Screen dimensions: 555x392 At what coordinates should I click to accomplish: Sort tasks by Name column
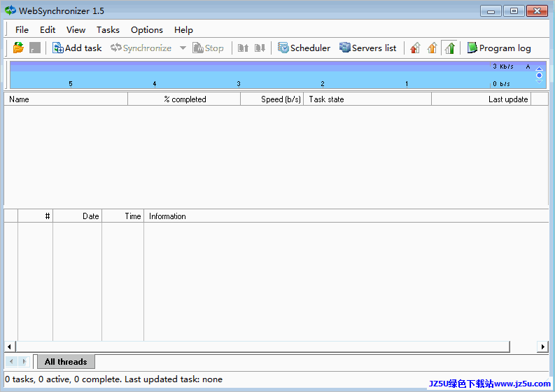coord(66,99)
